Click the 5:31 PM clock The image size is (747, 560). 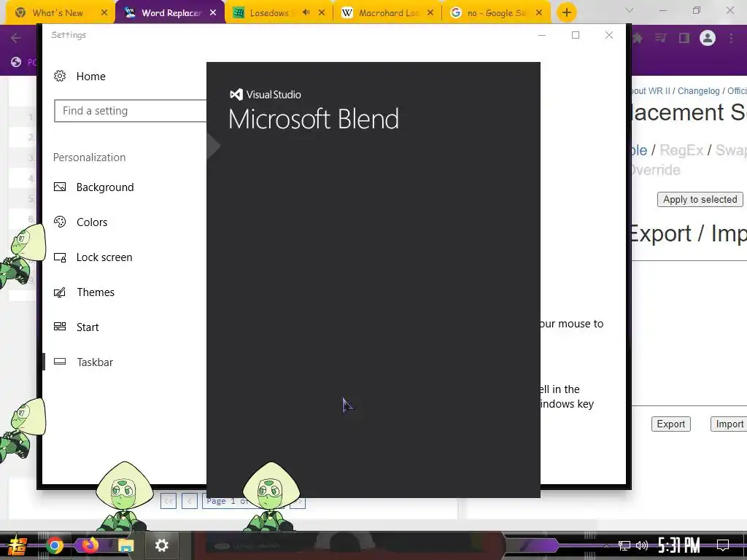pos(679,545)
